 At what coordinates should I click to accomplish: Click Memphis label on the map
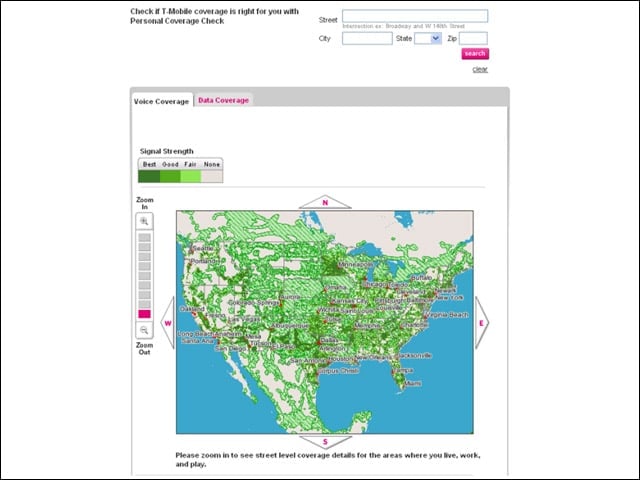pos(367,326)
